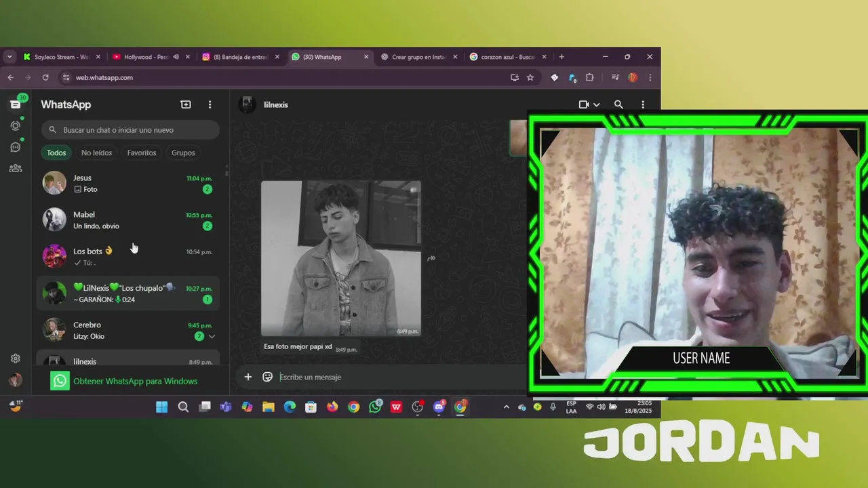868x488 pixels.
Task: Switch to the SoyJeco Stream browser tab
Action: 61,57
